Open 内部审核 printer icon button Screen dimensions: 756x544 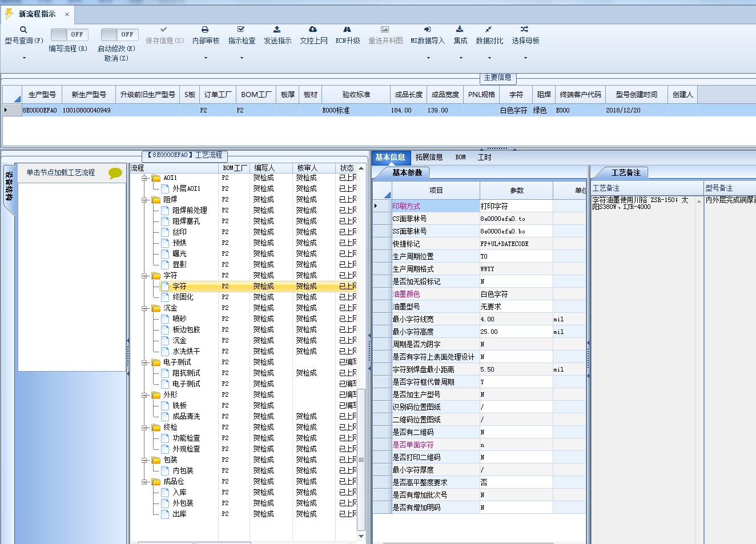point(206,35)
